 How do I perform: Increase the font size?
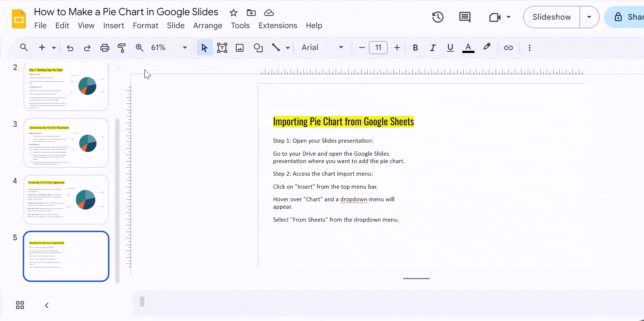397,47
